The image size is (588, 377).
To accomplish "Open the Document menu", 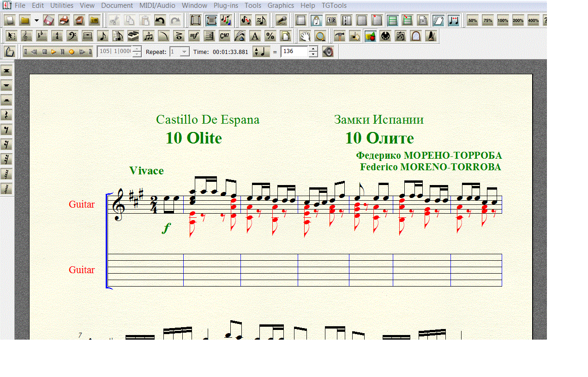I will 117,6.
